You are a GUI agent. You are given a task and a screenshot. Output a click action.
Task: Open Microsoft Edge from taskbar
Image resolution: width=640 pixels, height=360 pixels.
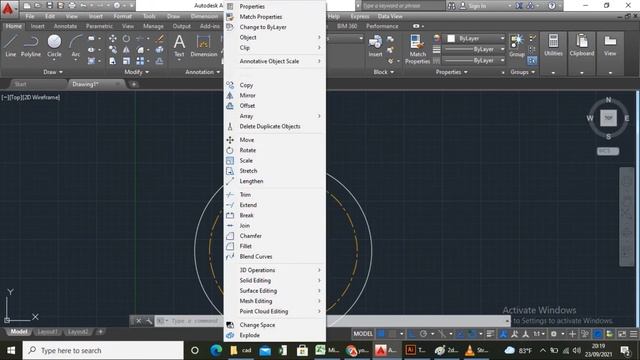click(x=216, y=350)
